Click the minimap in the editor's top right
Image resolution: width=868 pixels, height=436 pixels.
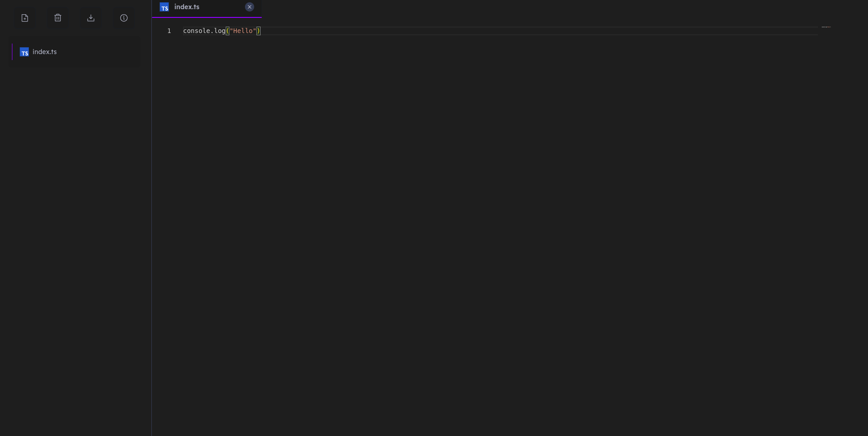pyautogui.click(x=826, y=27)
